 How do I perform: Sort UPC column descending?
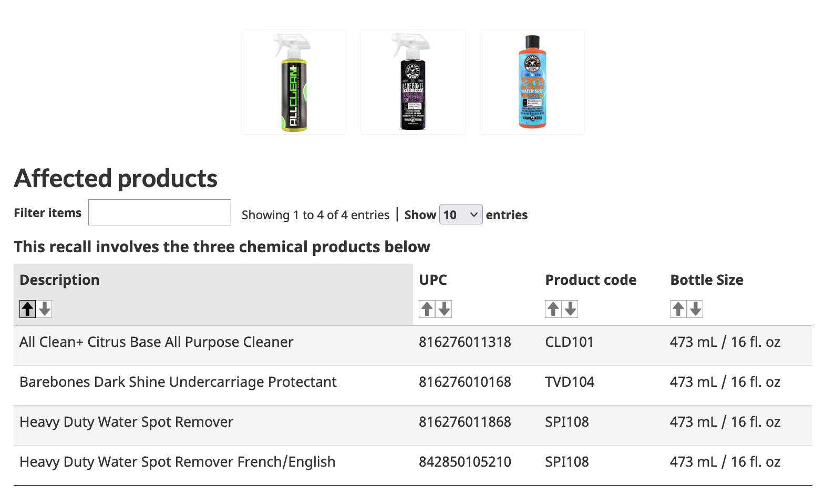click(444, 309)
